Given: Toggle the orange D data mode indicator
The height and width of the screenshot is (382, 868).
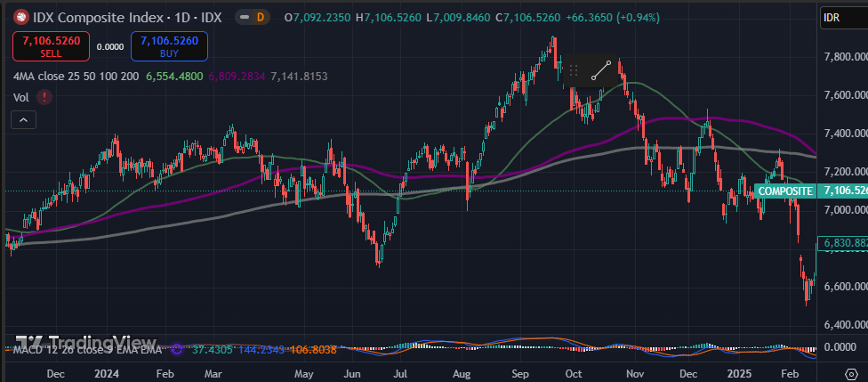Looking at the screenshot, I should (260, 17).
